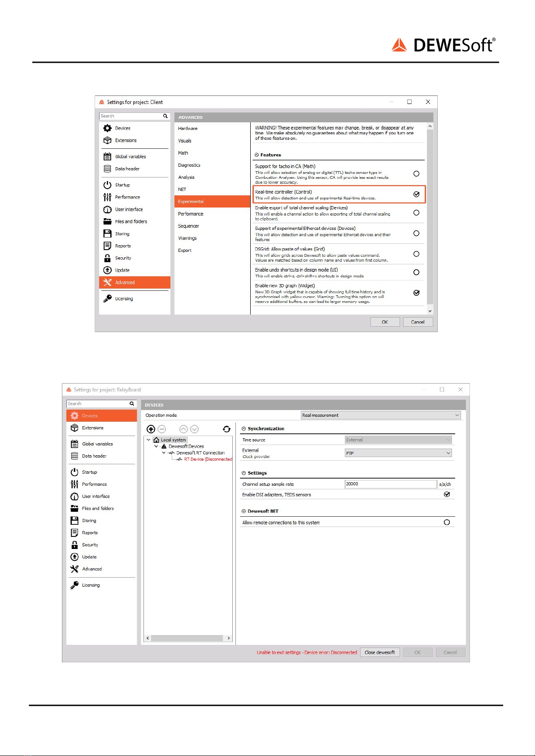Open Update icon in Client settings window
Image resolution: width=535 pixels, height=756 pixels.
[107, 270]
